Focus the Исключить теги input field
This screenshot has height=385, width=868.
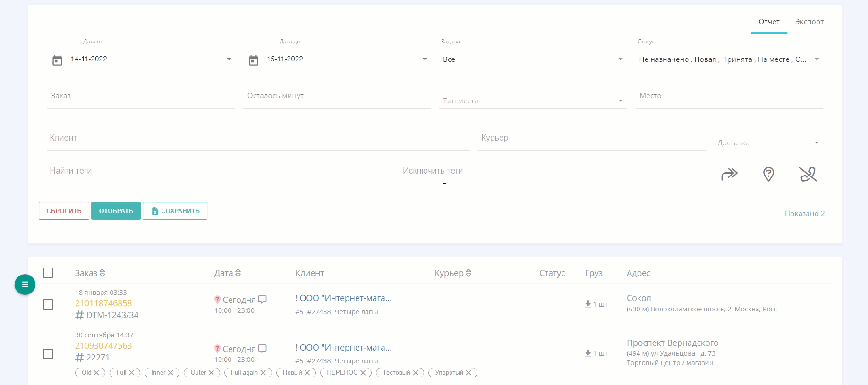coord(553,171)
